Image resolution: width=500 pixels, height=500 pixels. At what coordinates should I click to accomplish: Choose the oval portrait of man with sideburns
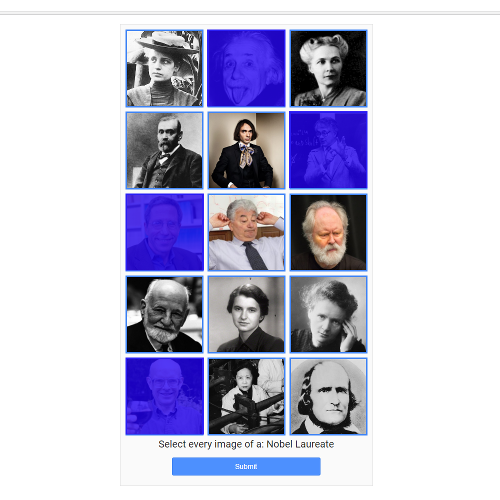coord(328,396)
